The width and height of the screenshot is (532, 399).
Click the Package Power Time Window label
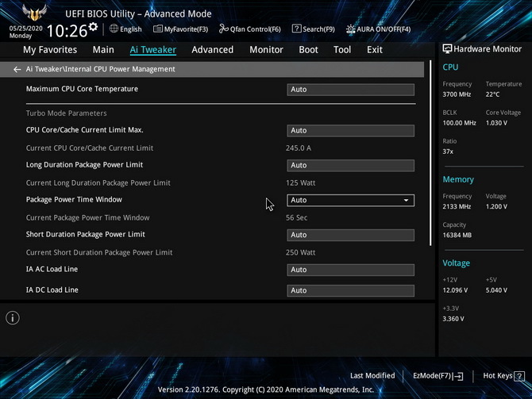(x=74, y=200)
